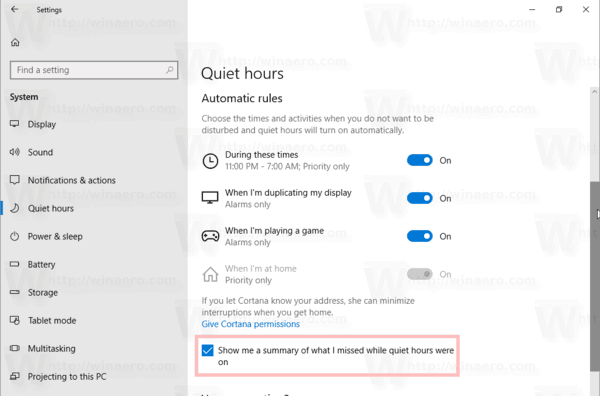The width and height of the screenshot is (600, 396).
Task: Go back using the back arrow
Action: (x=15, y=9)
